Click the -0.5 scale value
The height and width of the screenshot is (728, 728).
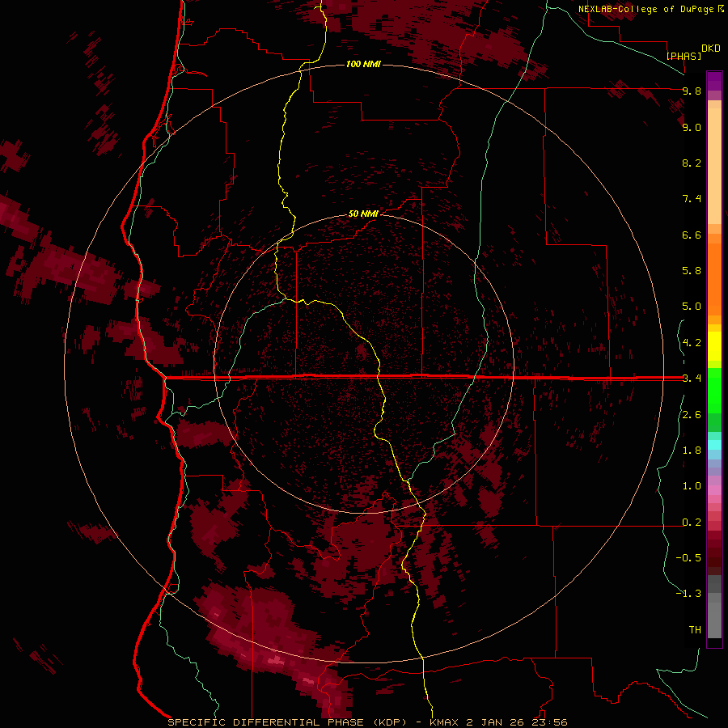[688, 558]
